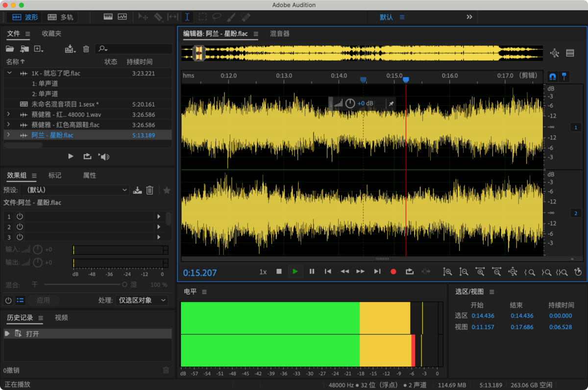Select the Lasso Selection tool
The height and width of the screenshot is (390, 588).
[x=217, y=17]
